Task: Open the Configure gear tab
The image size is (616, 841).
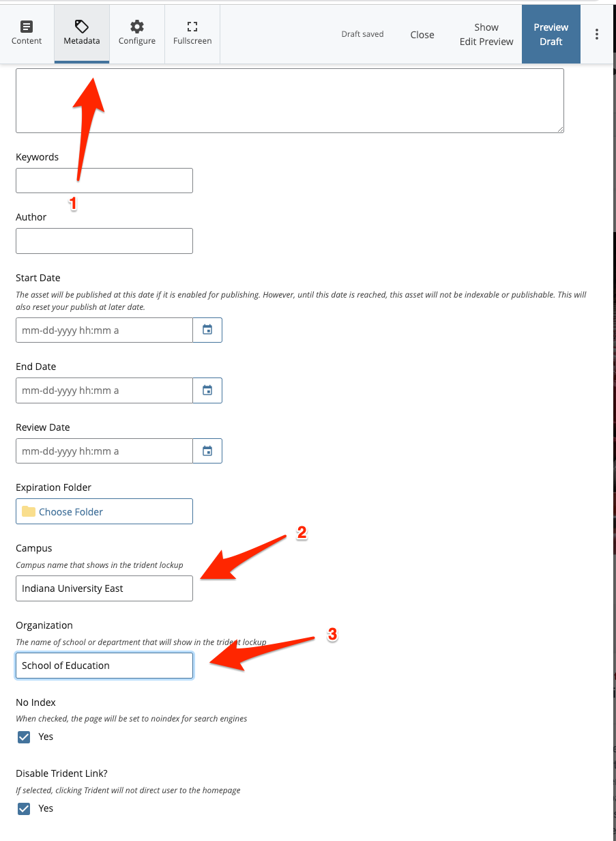Action: tap(137, 33)
